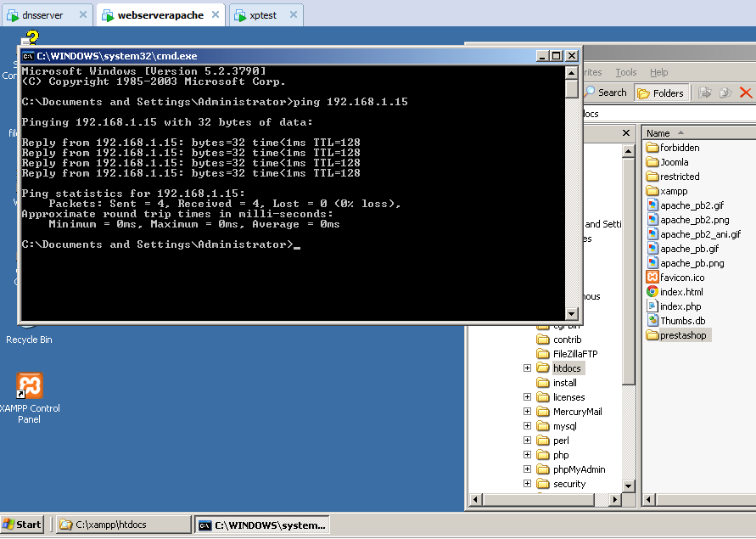Select apache_pb.png file
The height and width of the screenshot is (539, 756).
(x=685, y=263)
